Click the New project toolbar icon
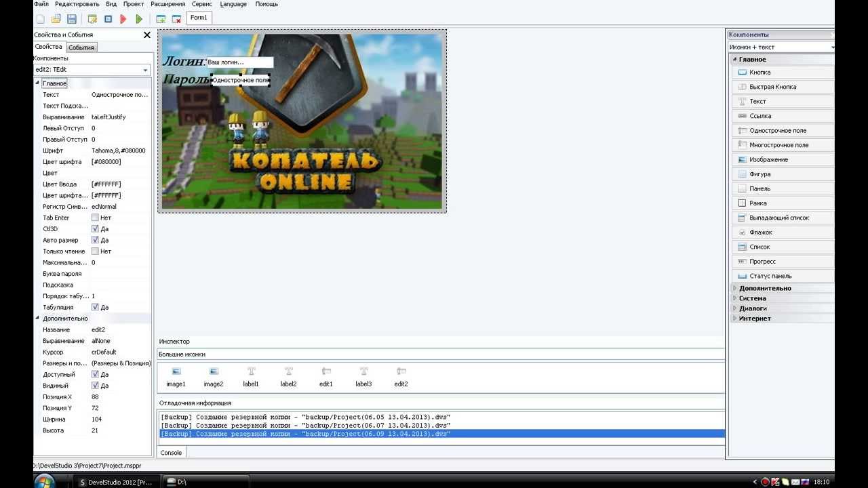The image size is (868, 488). [x=41, y=19]
